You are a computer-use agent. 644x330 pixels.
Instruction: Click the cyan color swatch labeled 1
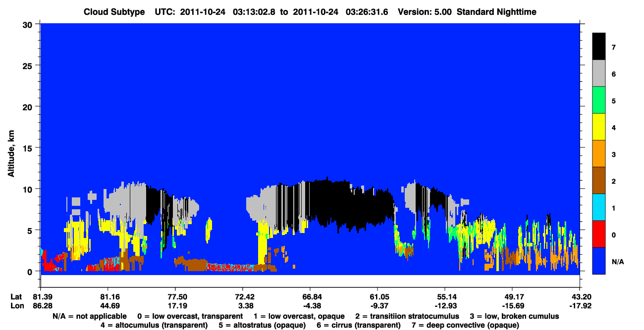pyautogui.click(x=599, y=207)
